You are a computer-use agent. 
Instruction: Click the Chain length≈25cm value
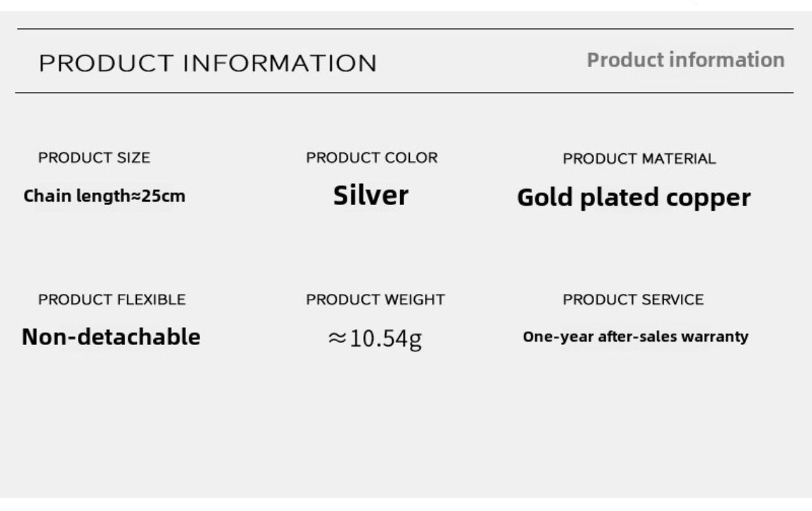coord(104,196)
